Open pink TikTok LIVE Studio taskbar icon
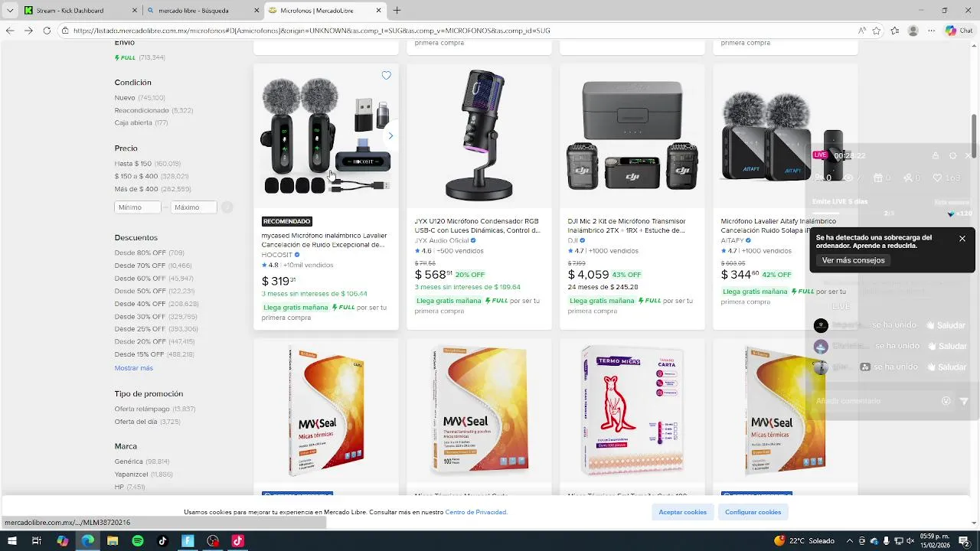The image size is (980, 551). coord(237,541)
